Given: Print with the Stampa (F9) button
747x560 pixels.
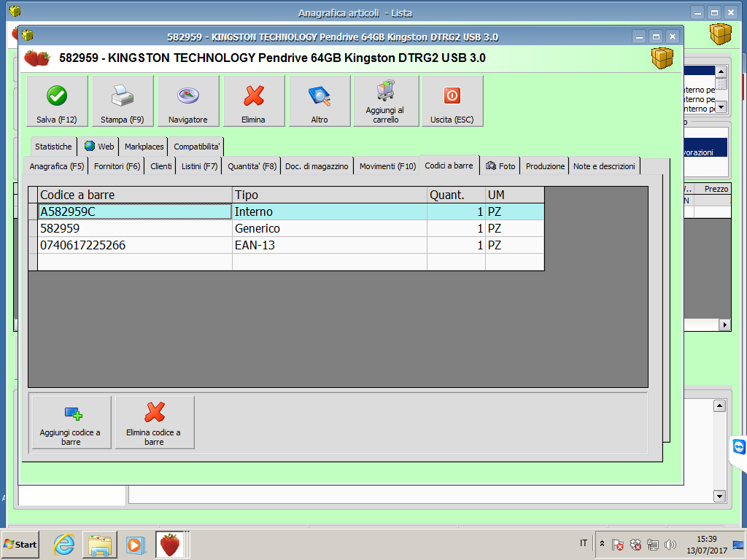Looking at the screenshot, I should (123, 101).
